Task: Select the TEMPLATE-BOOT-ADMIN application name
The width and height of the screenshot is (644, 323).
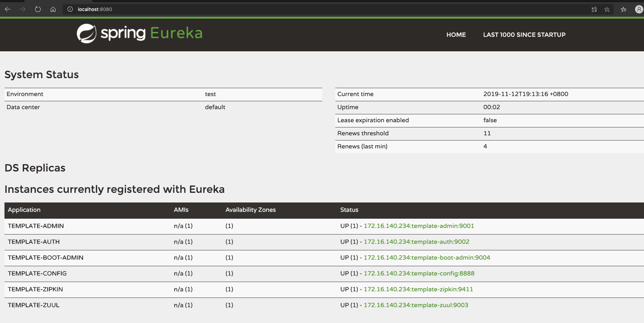Action: 45,258
